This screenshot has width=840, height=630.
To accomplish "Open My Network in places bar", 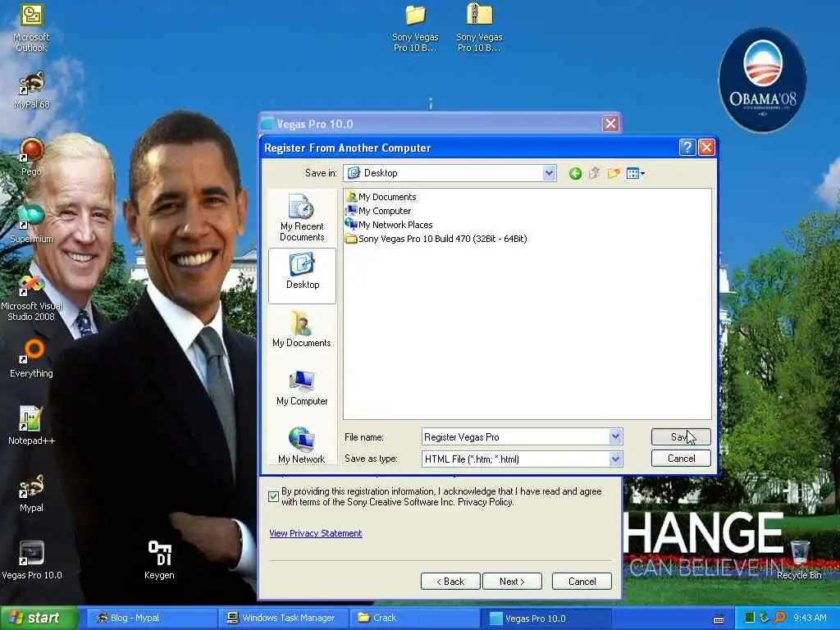I will point(302,445).
